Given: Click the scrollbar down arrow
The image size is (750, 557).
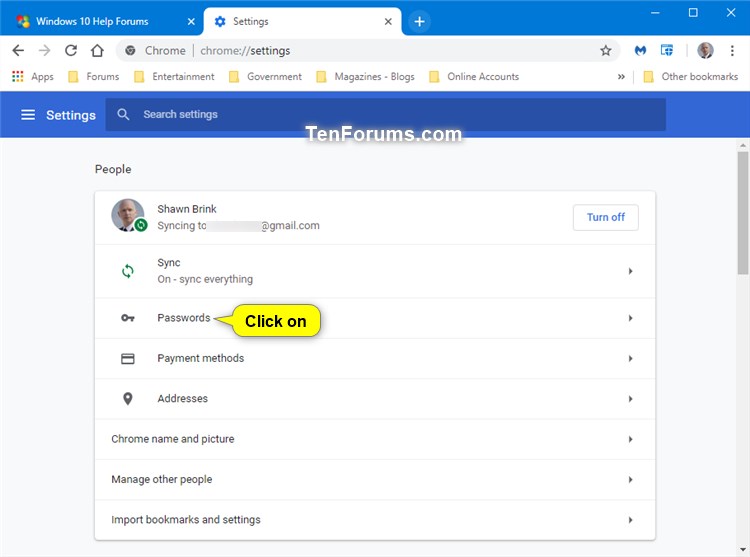Looking at the screenshot, I should 742,550.
